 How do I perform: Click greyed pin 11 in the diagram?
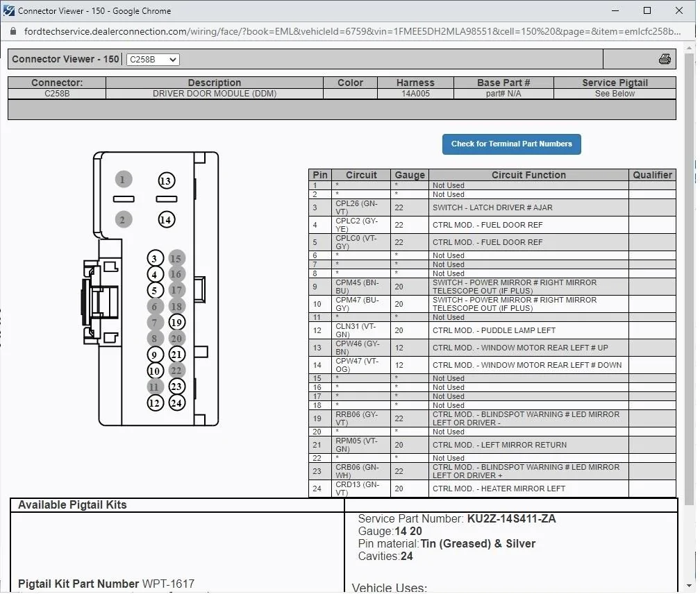point(155,387)
